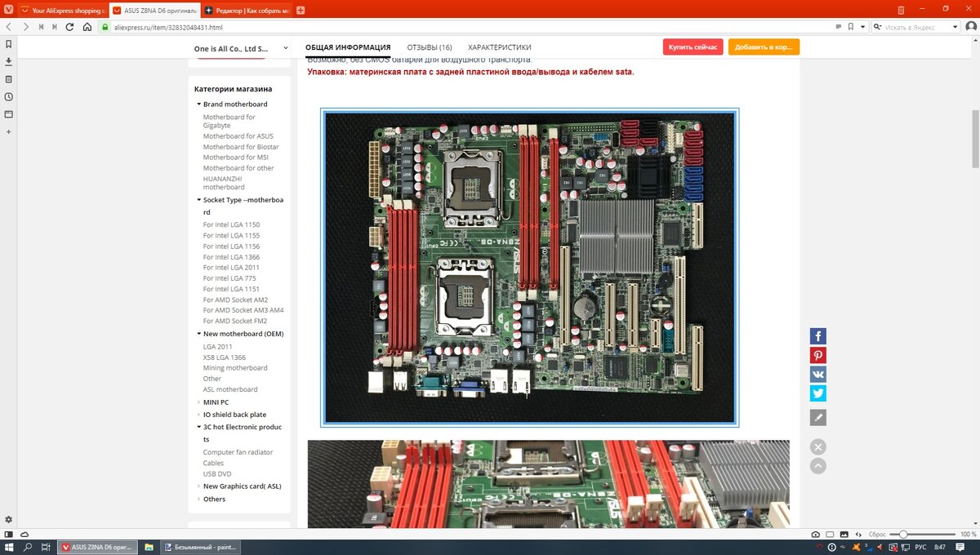Expand MINI PC category

tap(198, 402)
